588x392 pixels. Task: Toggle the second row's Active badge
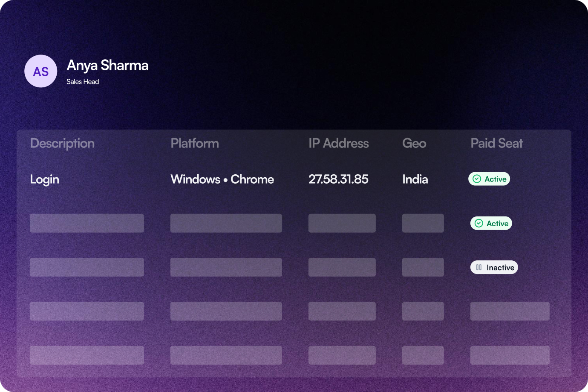tap(491, 223)
